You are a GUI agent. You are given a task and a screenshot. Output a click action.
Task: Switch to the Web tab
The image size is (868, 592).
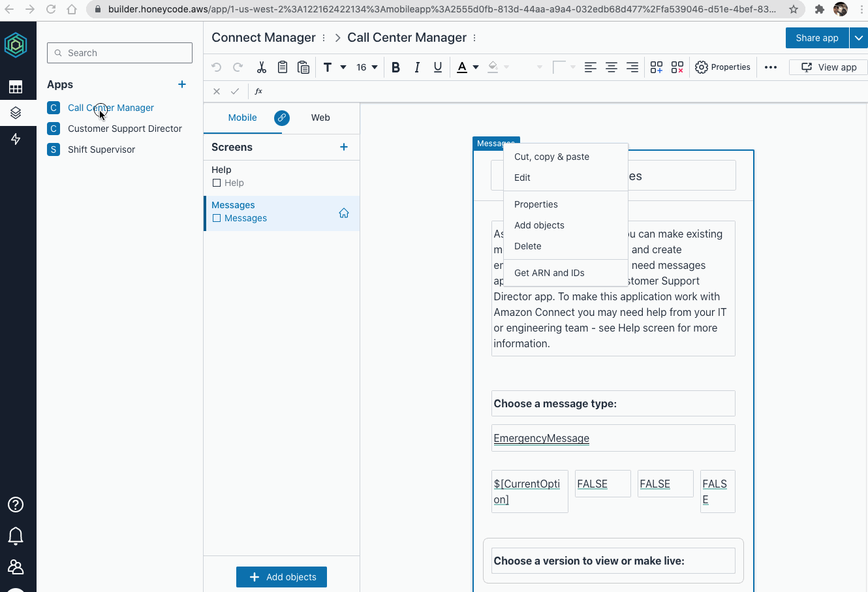coord(320,118)
